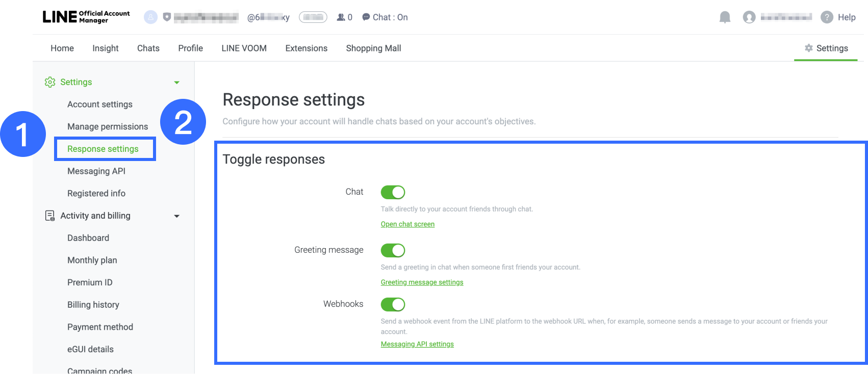The height and width of the screenshot is (374, 868).
Task: Click the blurred account ID text
Action: (x=268, y=17)
